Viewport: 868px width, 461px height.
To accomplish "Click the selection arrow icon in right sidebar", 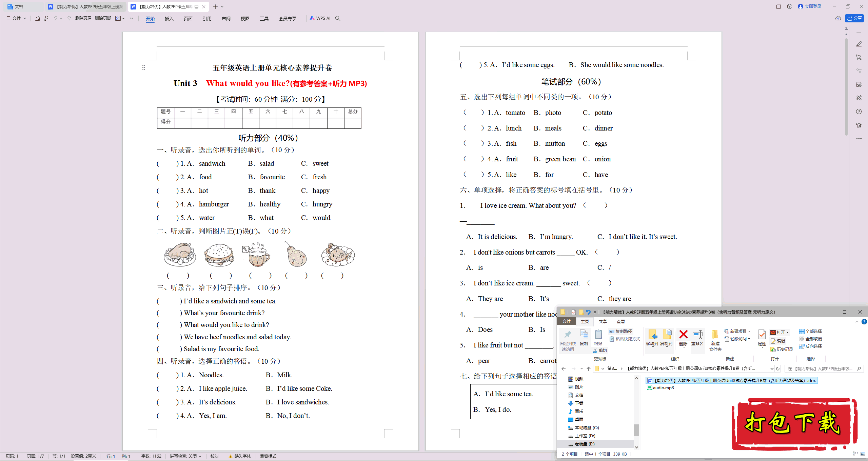I will 859,57.
